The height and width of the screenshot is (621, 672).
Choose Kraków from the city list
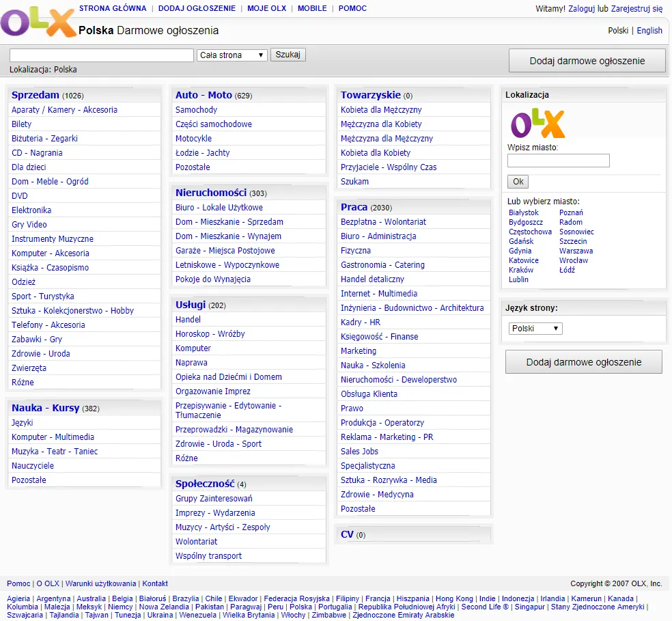click(x=520, y=270)
